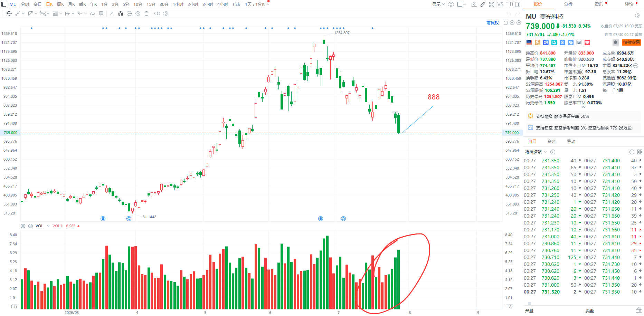
Task: Switch tick list to grid layout icon
Action: (x=640, y=152)
